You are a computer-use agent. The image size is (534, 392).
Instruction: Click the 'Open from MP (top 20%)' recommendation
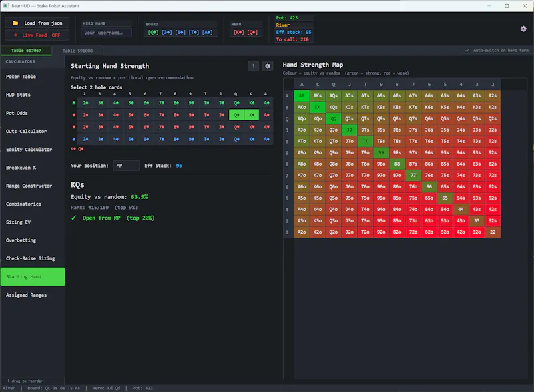[113, 218]
